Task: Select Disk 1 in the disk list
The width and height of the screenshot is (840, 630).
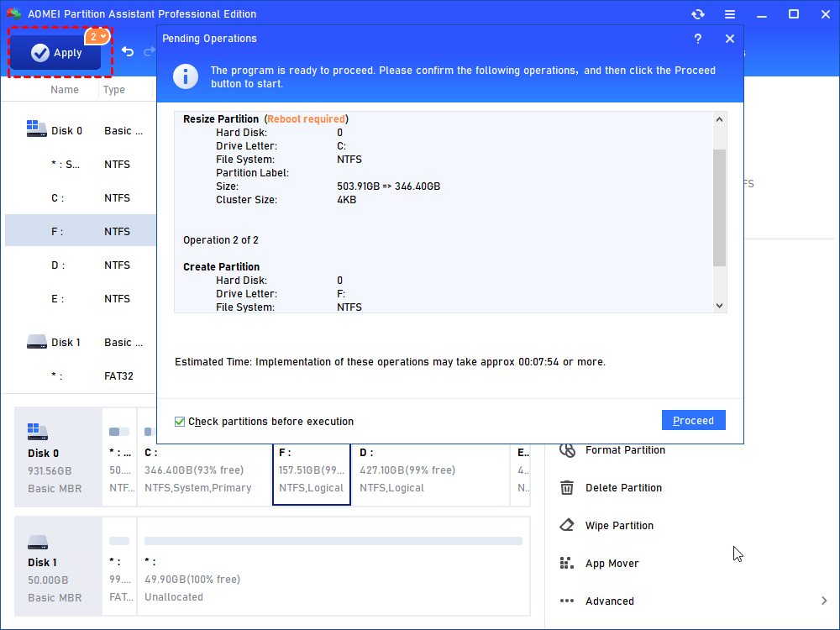Action: click(66, 343)
